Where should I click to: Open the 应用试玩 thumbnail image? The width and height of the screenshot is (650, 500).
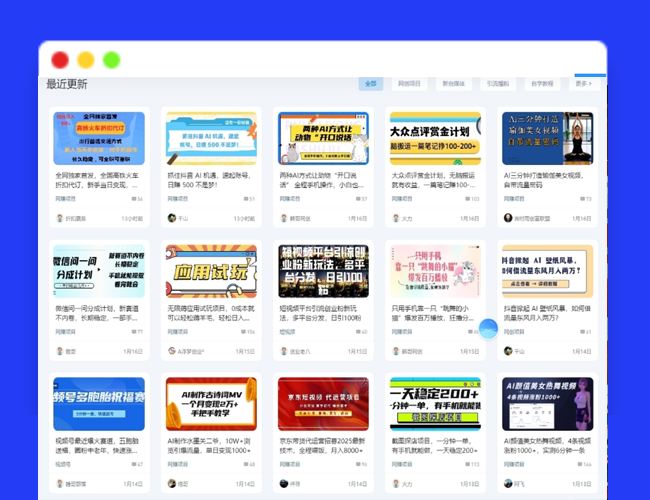[x=211, y=271]
